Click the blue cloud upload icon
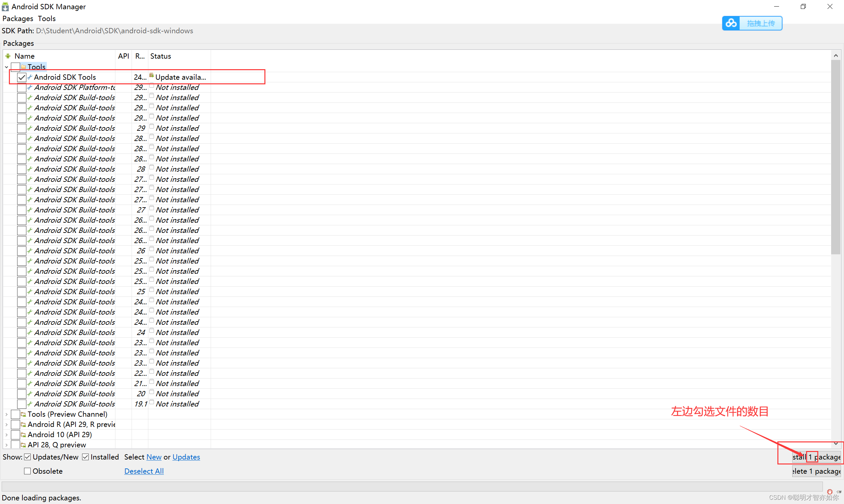Image resolution: width=844 pixels, height=504 pixels. tap(731, 23)
